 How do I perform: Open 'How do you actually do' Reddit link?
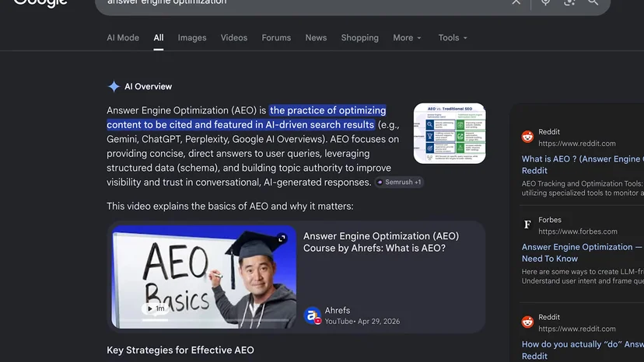(x=583, y=350)
